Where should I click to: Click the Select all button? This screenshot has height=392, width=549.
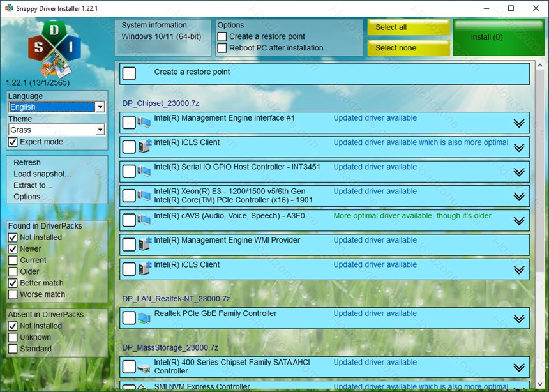[x=409, y=27]
